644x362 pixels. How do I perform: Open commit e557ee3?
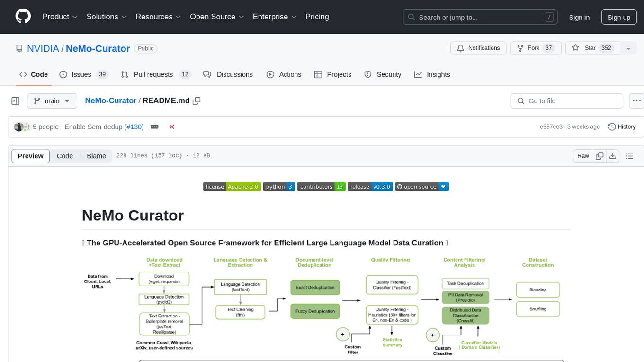(551, 127)
